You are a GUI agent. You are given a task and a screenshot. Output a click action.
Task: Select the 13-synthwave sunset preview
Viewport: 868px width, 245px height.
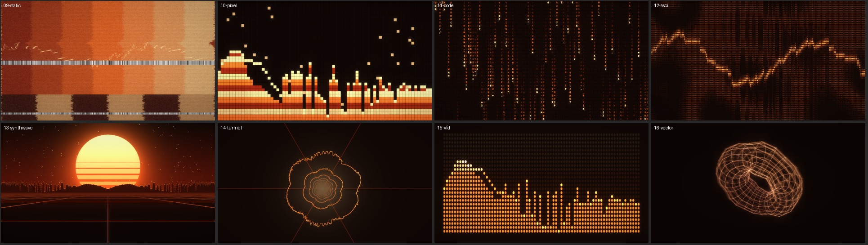108,183
